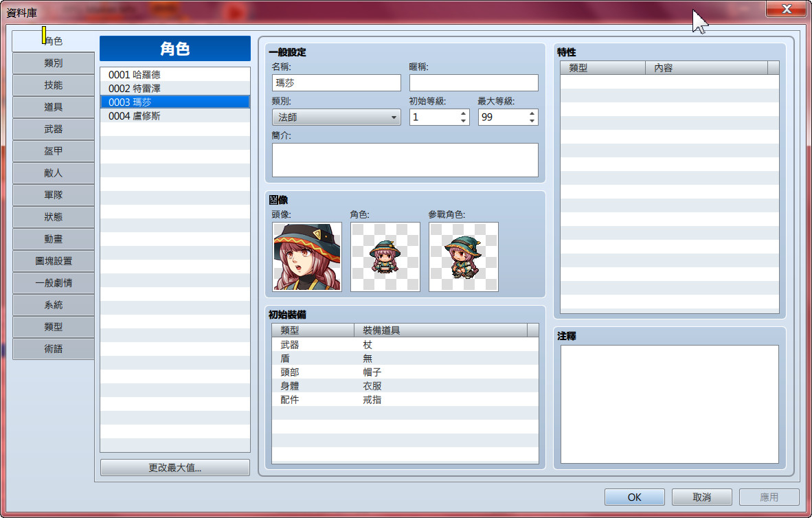Switch to the 類別 tab
The width and height of the screenshot is (812, 518).
click(54, 63)
